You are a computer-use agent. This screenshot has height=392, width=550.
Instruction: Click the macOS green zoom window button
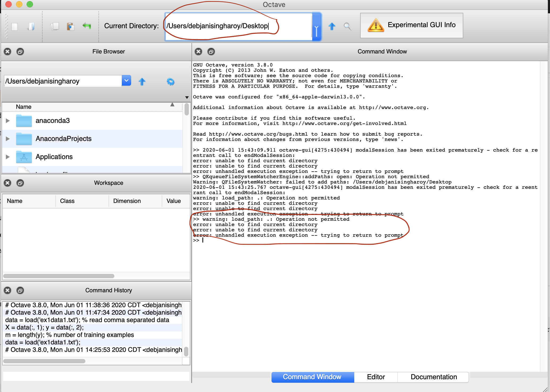(x=30, y=4)
